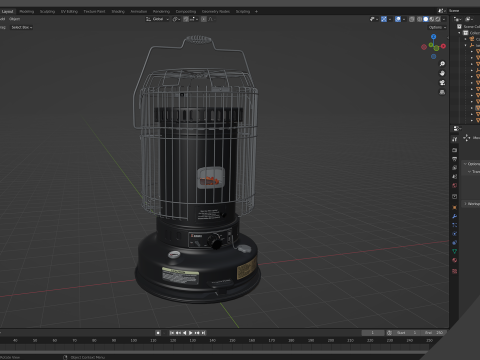Click the negative X axis gizmo circle
This screenshot has width=480, height=360.
point(424,47)
